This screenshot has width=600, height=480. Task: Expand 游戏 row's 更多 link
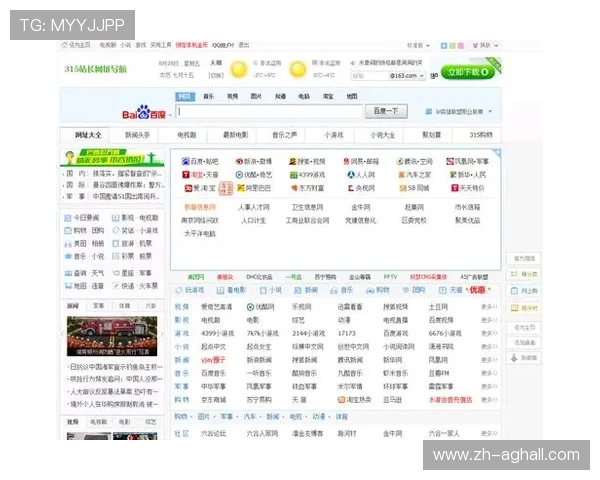(x=489, y=333)
